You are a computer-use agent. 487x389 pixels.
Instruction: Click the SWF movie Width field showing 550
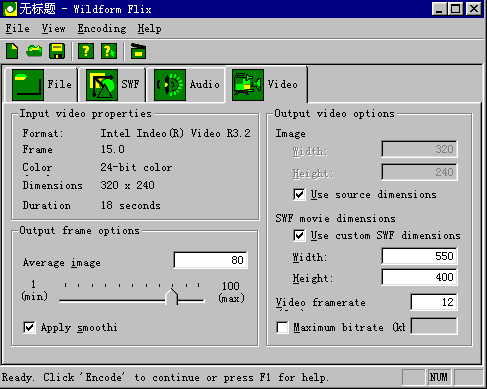pos(419,256)
